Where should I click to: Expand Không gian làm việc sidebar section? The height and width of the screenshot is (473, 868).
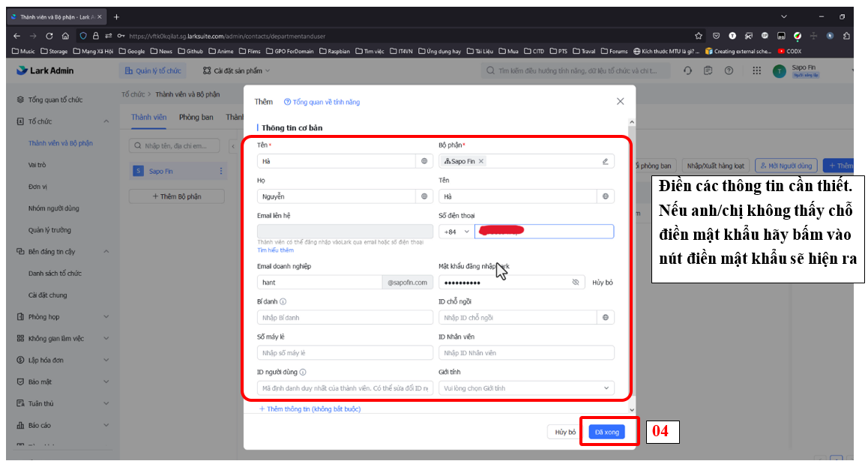tap(106, 339)
